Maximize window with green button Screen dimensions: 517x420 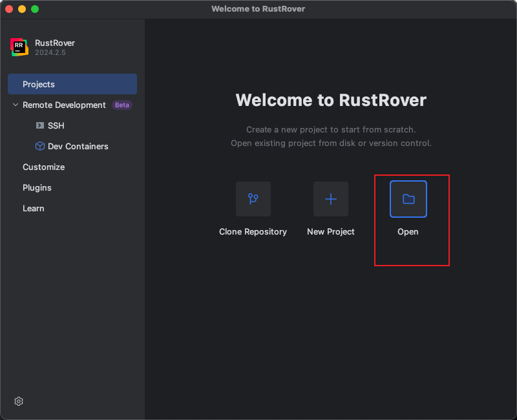coord(35,9)
